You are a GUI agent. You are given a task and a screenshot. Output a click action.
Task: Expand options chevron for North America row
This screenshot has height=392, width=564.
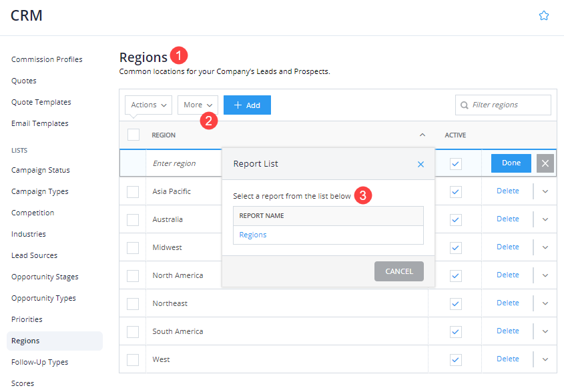pos(545,275)
